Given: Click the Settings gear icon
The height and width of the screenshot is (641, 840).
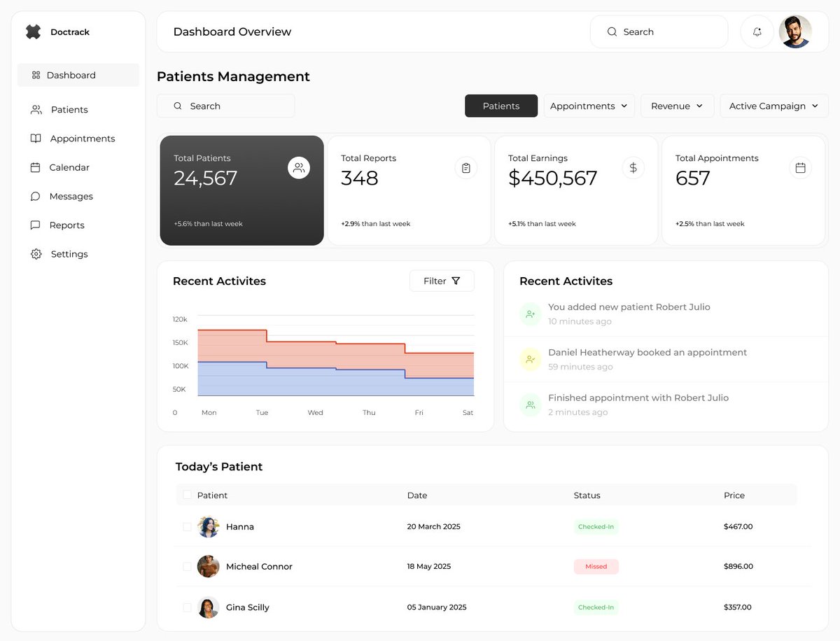Looking at the screenshot, I should (36, 254).
